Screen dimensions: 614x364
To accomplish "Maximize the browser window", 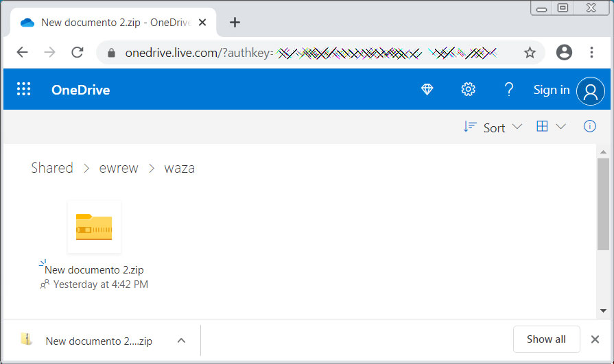I will click(563, 8).
